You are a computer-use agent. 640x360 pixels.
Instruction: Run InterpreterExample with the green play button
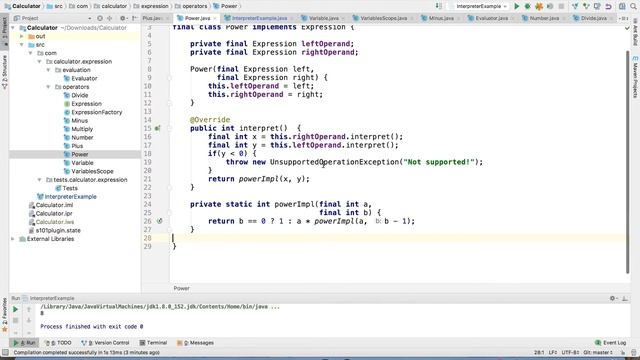(516, 6)
